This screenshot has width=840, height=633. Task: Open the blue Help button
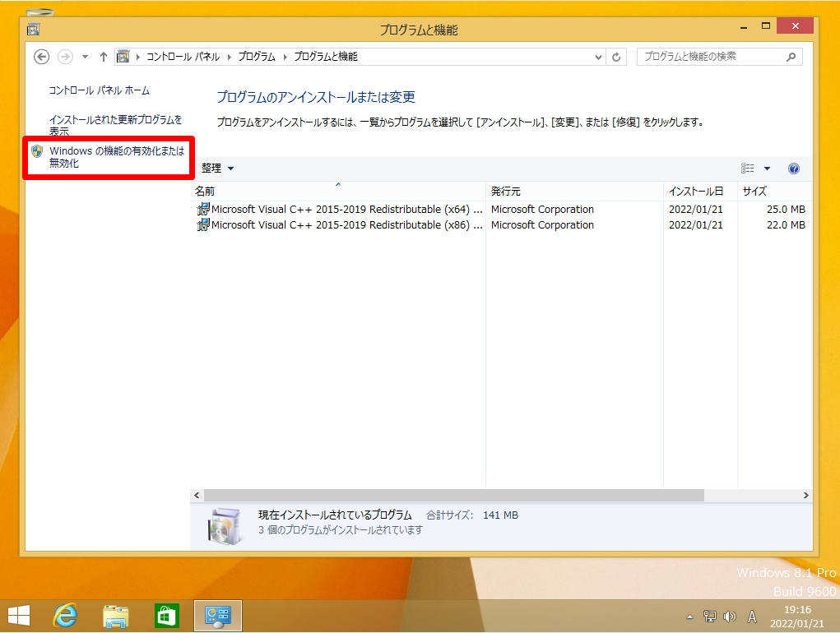coord(794,169)
